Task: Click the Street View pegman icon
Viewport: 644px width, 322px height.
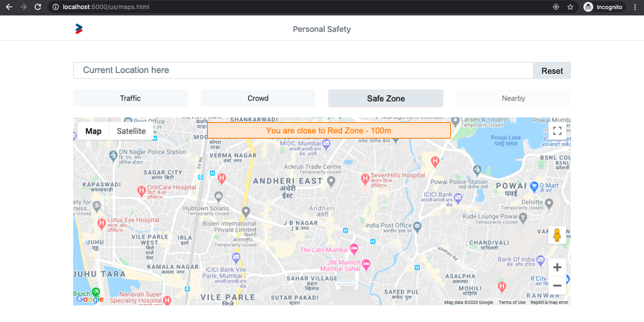Action: click(557, 235)
